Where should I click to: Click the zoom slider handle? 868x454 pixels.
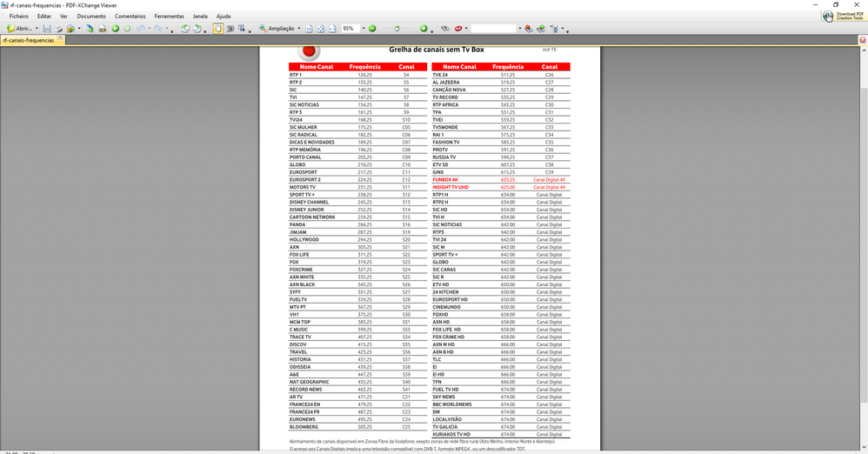397,29
